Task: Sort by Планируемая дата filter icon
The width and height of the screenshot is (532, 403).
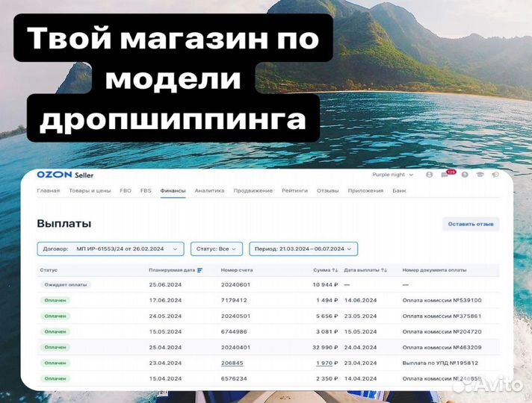Action: (x=199, y=270)
